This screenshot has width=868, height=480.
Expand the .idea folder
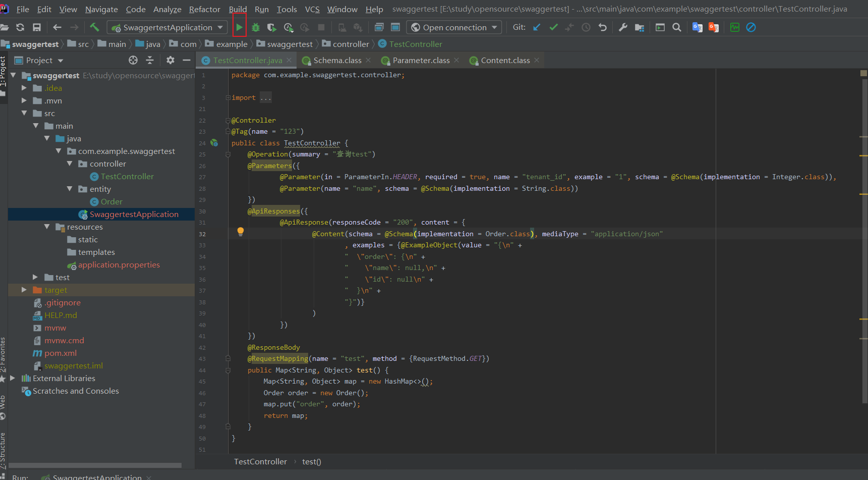(24, 88)
